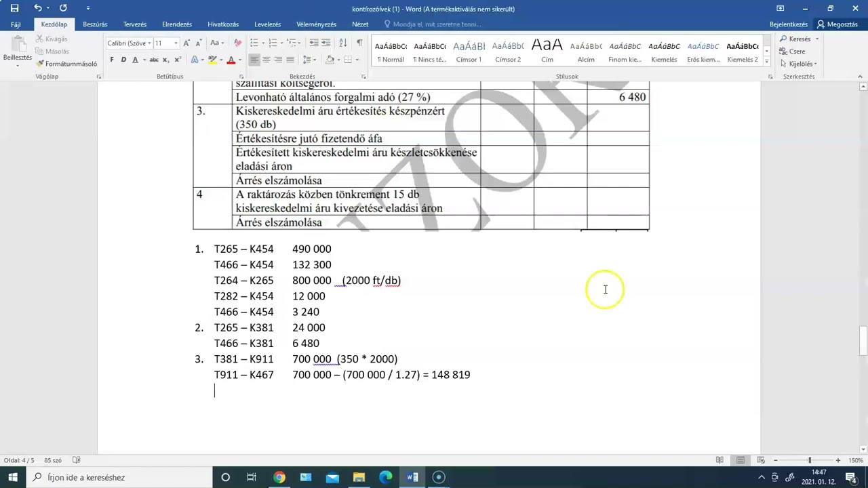The width and height of the screenshot is (868, 488).
Task: Increase the font size with the grow icon
Action: tap(186, 43)
